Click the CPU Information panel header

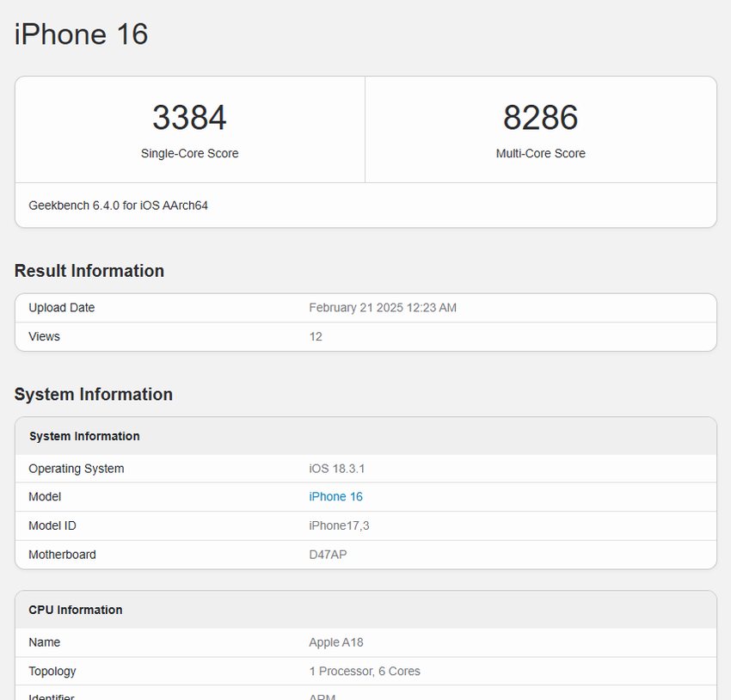click(x=75, y=609)
